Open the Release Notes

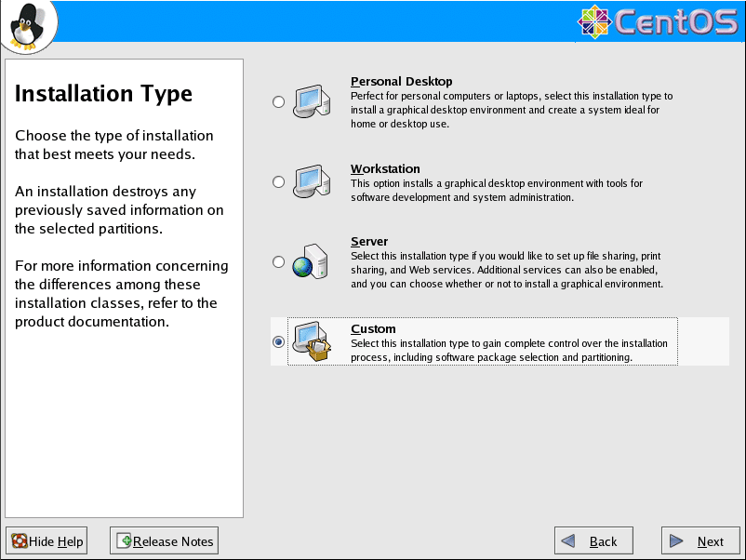pos(164,541)
